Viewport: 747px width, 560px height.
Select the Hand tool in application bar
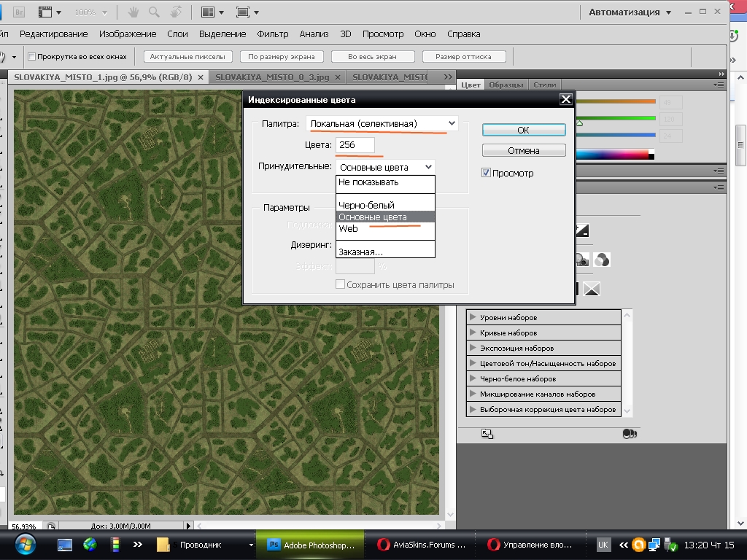point(133,12)
